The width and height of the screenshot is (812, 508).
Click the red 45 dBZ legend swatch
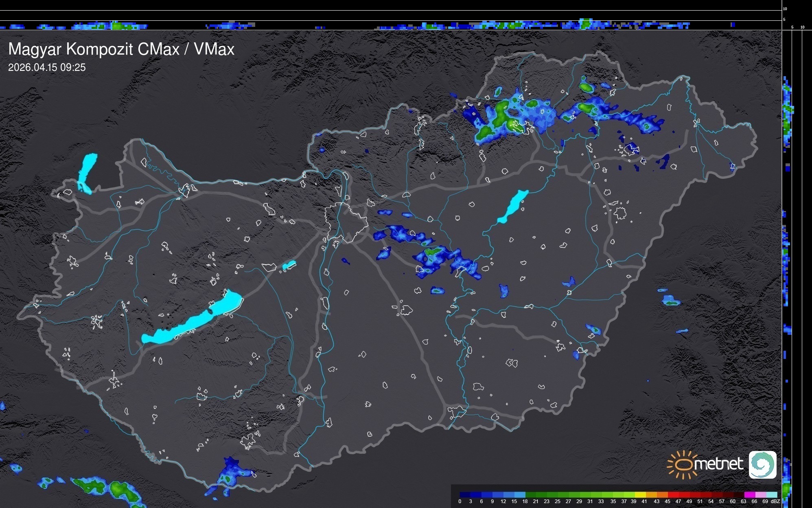(673, 495)
